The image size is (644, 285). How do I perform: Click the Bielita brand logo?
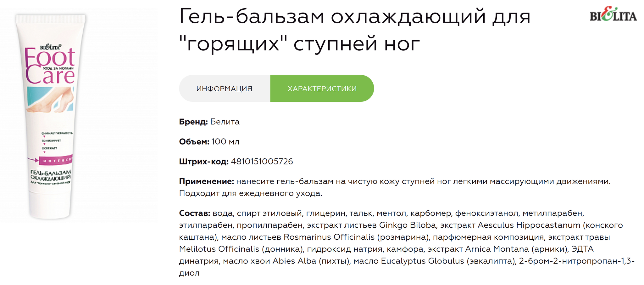613,14
